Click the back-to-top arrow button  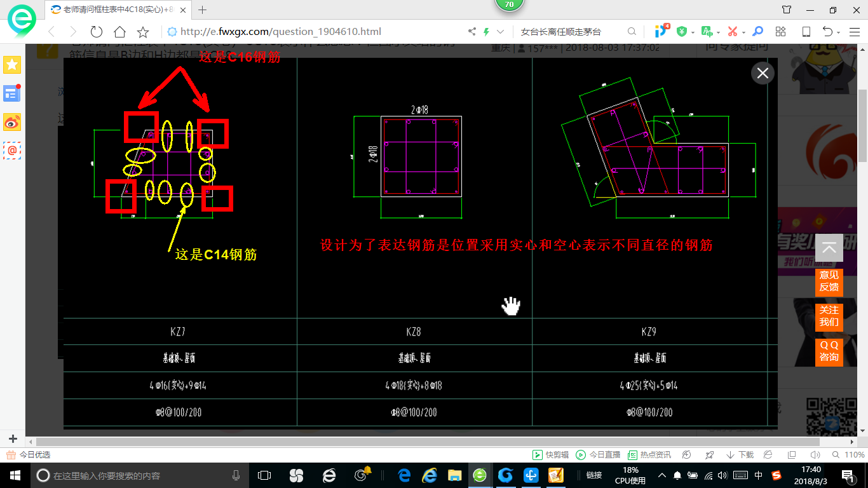pyautogui.click(x=829, y=248)
